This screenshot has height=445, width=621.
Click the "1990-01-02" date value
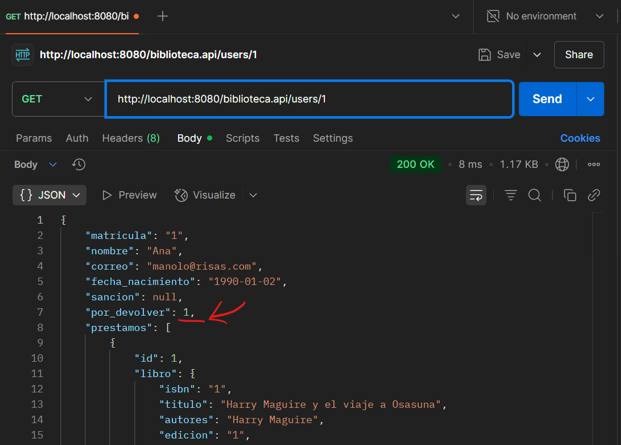click(x=245, y=281)
